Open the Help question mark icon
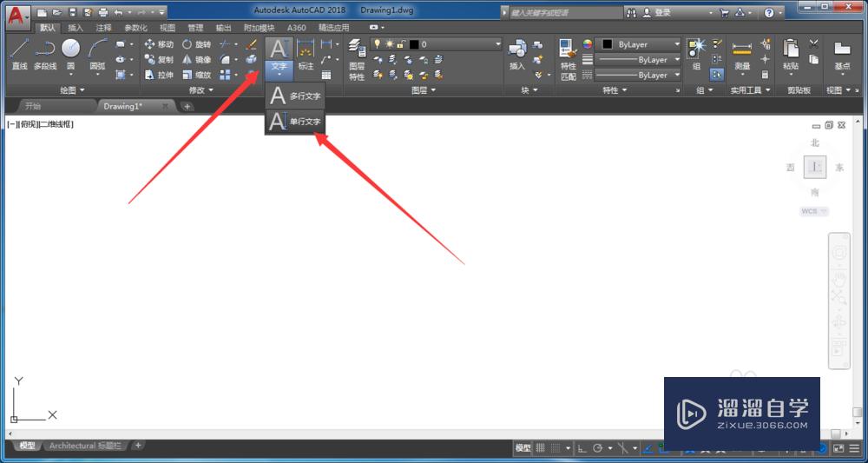Screen dimensions: 868x463 (x=769, y=13)
